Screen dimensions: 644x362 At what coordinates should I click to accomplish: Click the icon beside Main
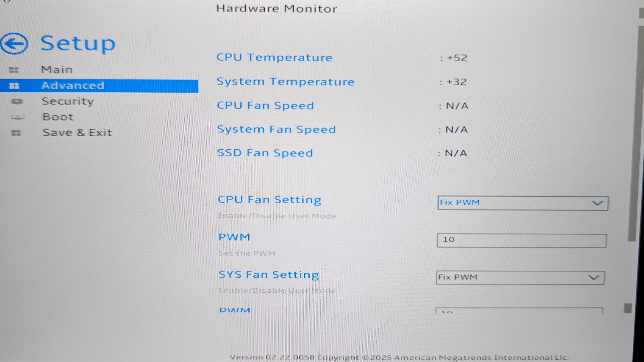pyautogui.click(x=14, y=70)
